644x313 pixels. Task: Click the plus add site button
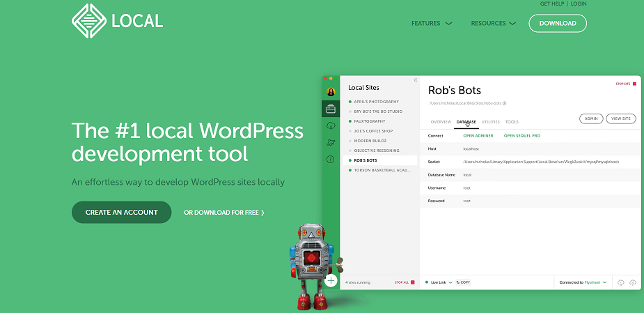pyautogui.click(x=331, y=281)
